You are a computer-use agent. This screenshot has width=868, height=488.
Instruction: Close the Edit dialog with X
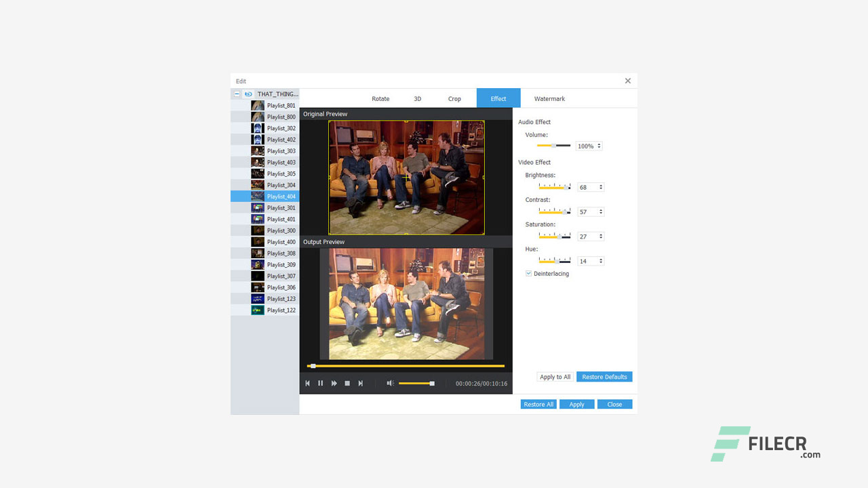coord(628,81)
